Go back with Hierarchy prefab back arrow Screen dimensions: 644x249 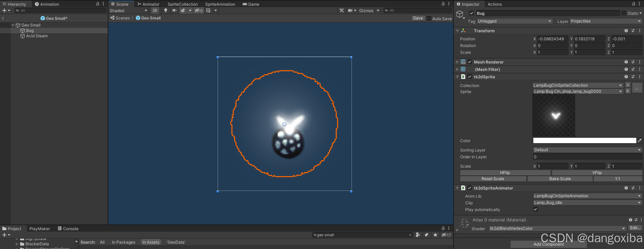coord(3,18)
